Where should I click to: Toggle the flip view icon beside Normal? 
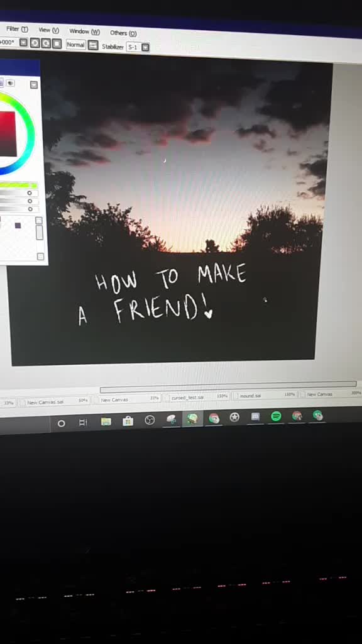coord(93,45)
